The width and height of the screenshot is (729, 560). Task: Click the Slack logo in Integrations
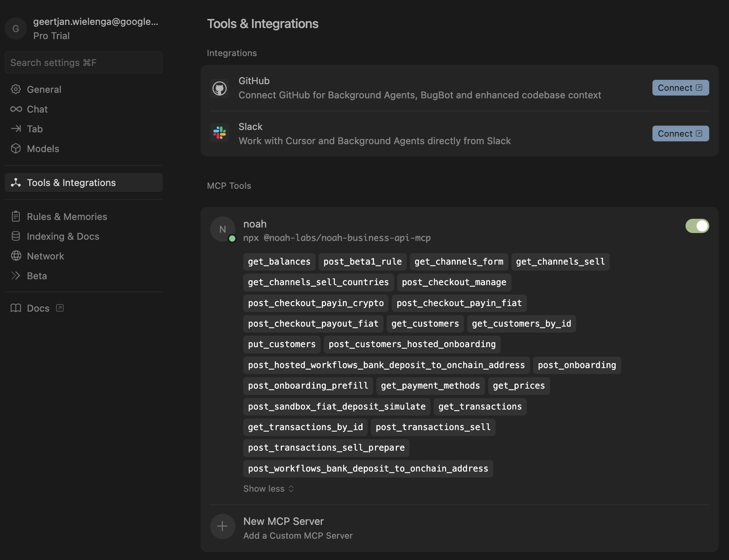coord(220,133)
